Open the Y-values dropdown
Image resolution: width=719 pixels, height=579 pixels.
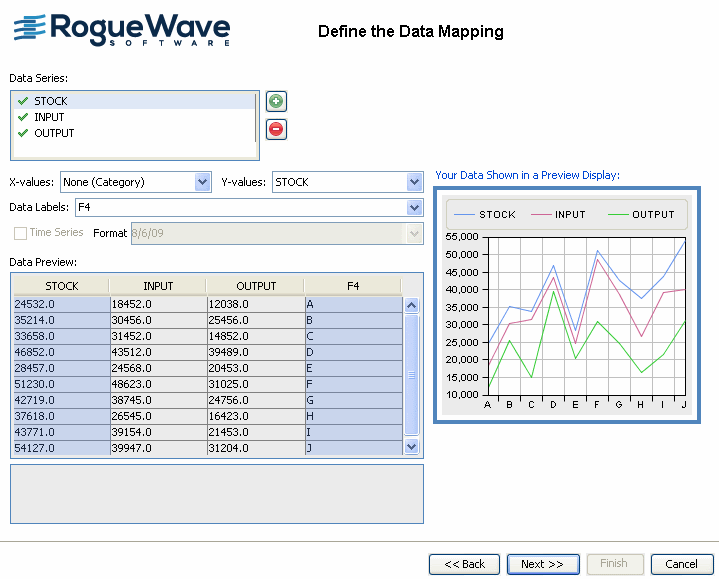(x=415, y=182)
